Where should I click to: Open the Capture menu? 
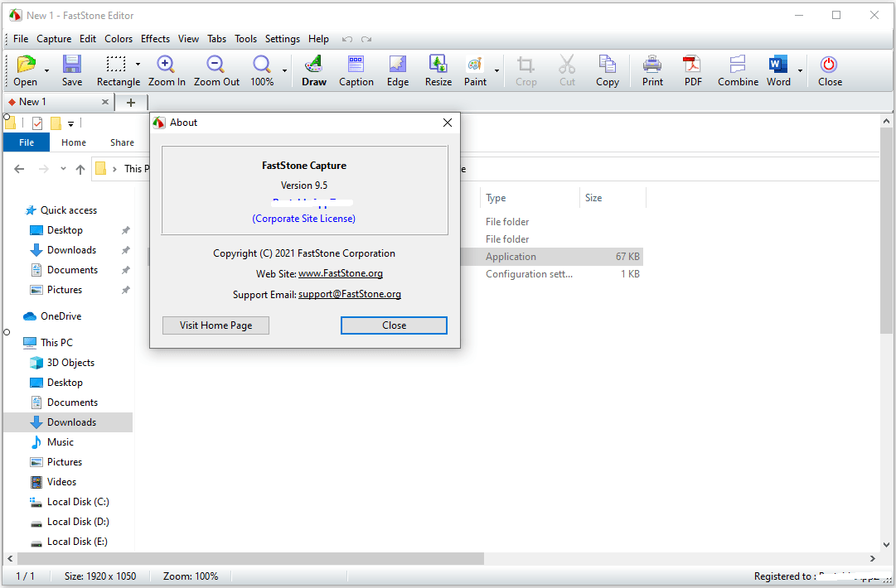[54, 39]
